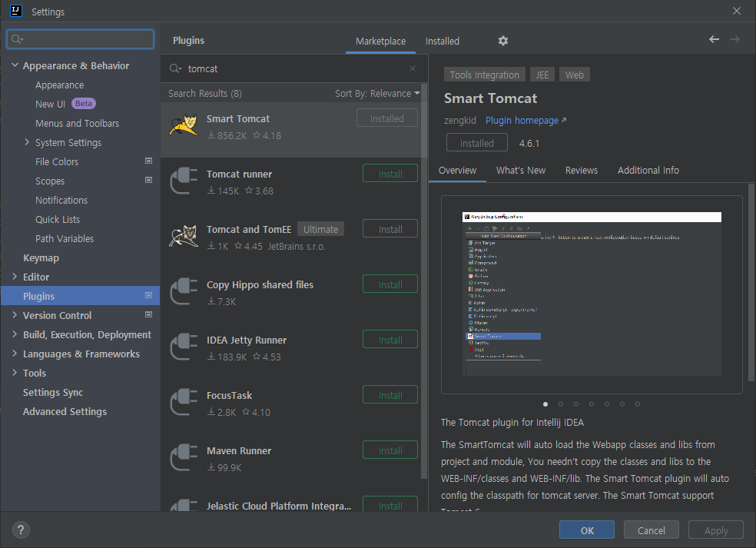Screen dimensions: 756x548
Task: Expand the Editor section
Action: tap(15, 277)
